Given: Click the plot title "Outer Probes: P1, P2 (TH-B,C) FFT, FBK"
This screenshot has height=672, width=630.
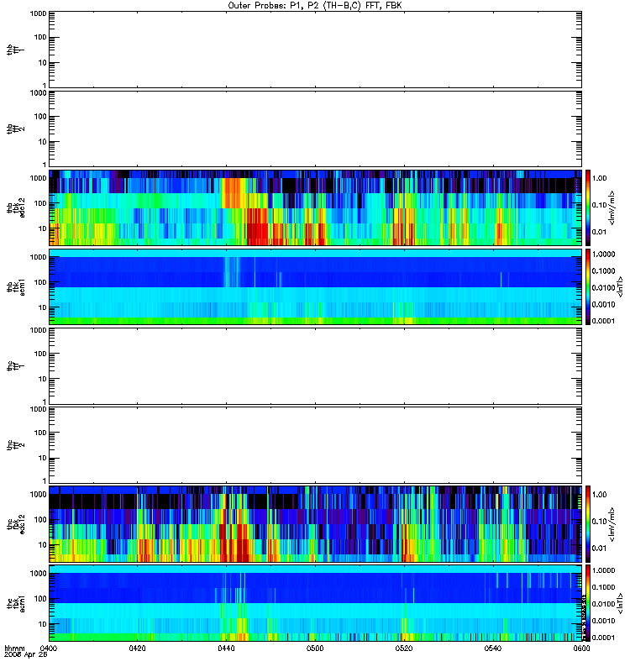Looking at the screenshot, I should tap(315, 6).
